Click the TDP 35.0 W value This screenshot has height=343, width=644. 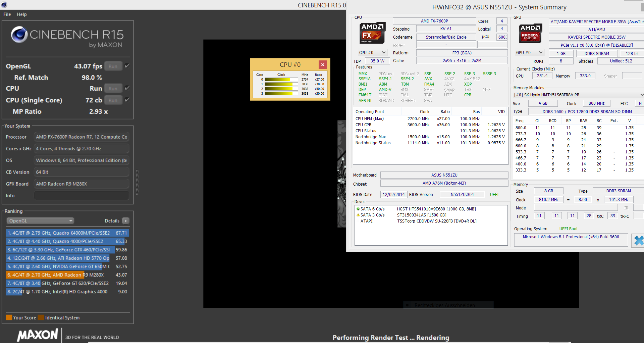[377, 61]
